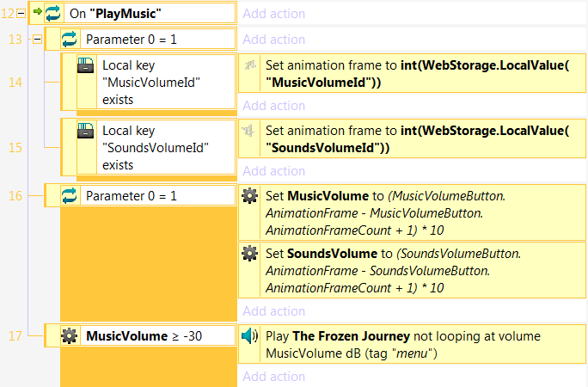Click gear icon of Set SoundsVolume action
This screenshot has height=387, width=588.
[249, 254]
